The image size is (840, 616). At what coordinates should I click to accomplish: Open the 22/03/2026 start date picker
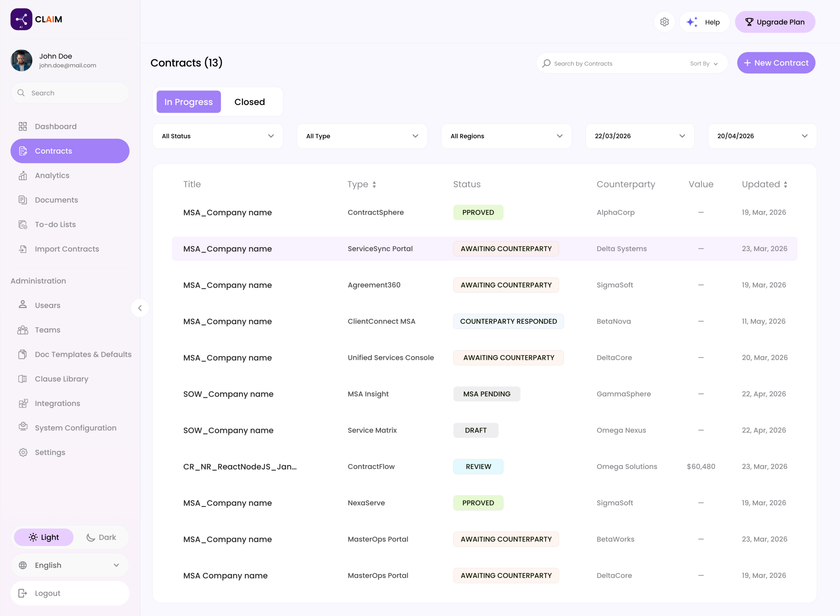[640, 136]
